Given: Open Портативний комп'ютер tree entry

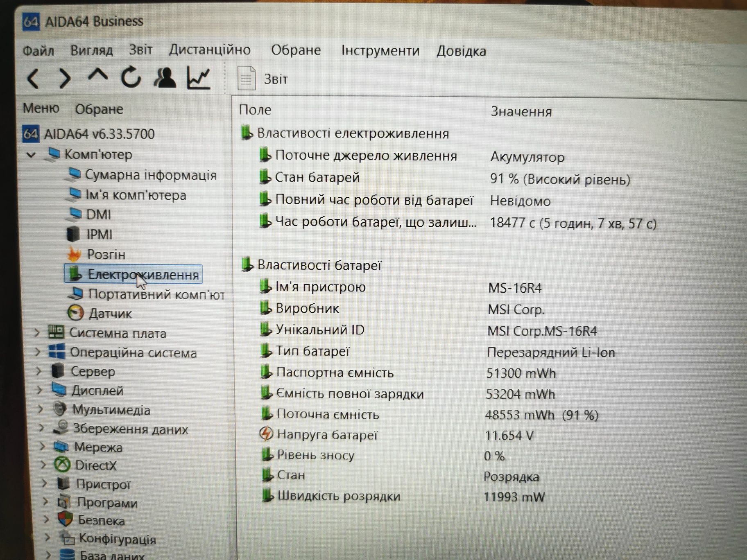Looking at the screenshot, I should (x=146, y=294).
